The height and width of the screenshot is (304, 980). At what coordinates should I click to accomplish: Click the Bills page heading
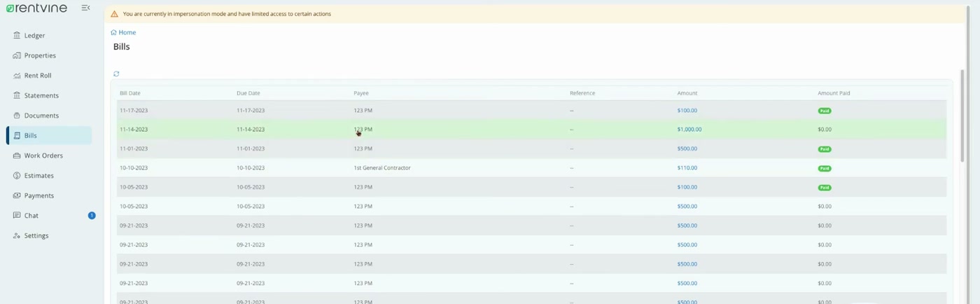[x=122, y=47]
